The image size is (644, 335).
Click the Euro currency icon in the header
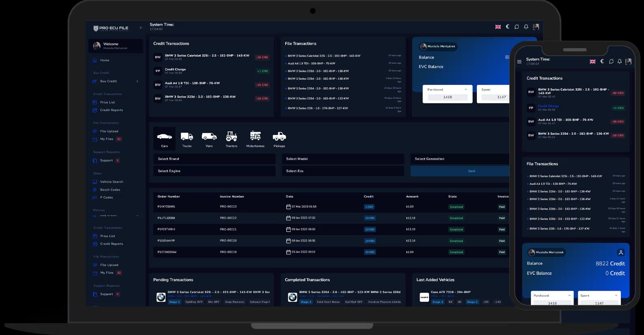tap(507, 26)
